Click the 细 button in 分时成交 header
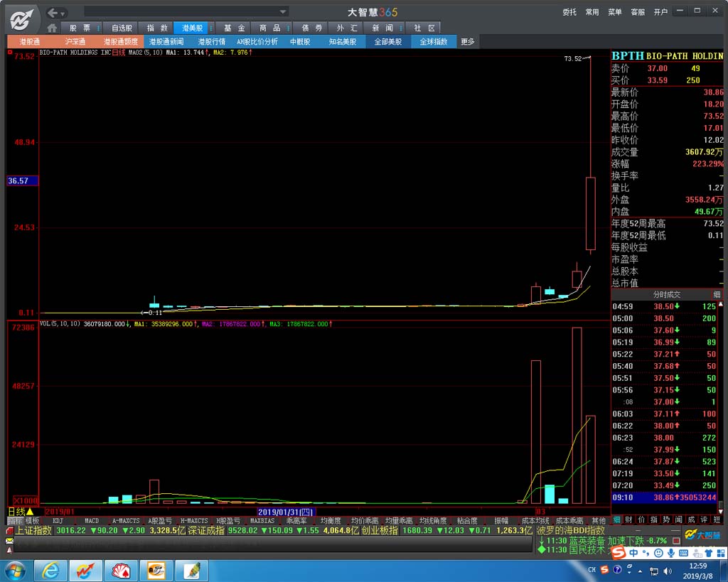Image resolution: width=728 pixels, height=582 pixels. [717, 294]
